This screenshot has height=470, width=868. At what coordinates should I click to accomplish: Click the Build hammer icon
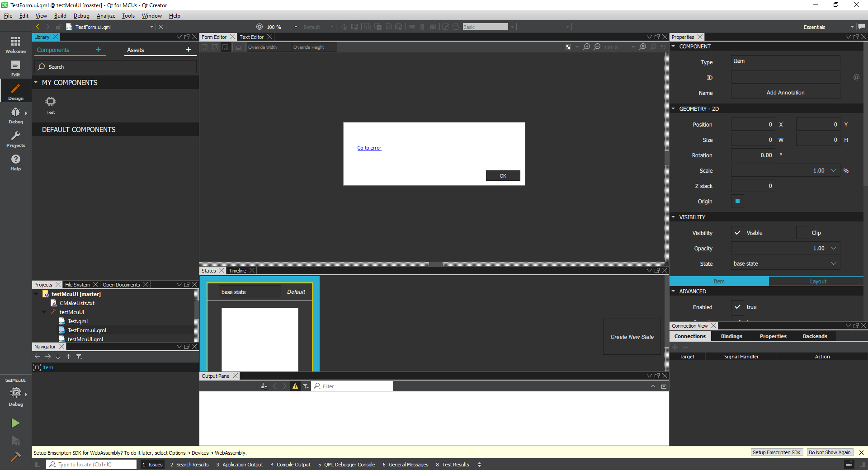15,457
